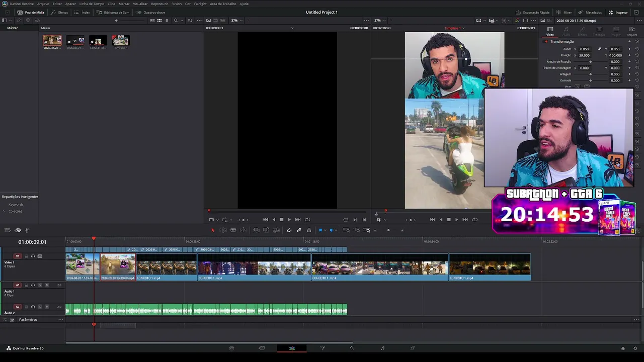
Task: Solo the A2 audio track
Action: [40, 307]
